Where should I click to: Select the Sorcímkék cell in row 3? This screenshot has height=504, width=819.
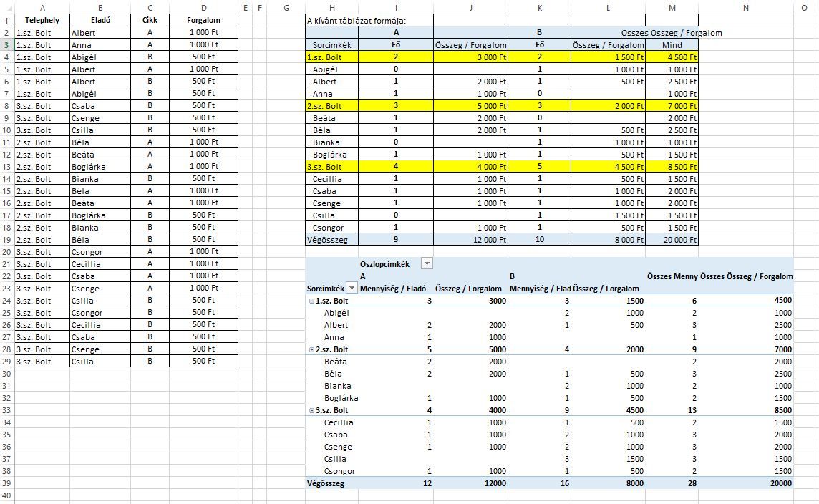point(332,45)
